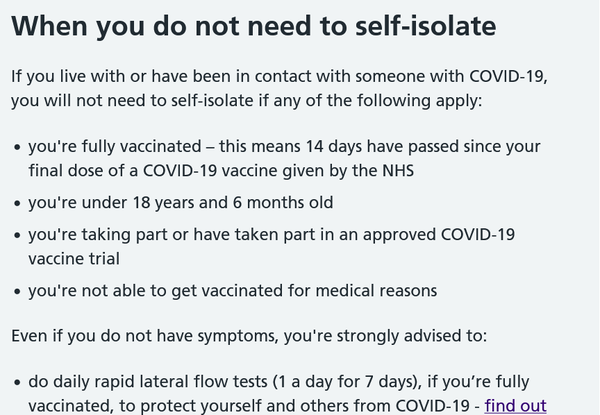600x415 pixels.
Task: Select the "not able to get vaccinated" bullet
Action: click(232, 291)
